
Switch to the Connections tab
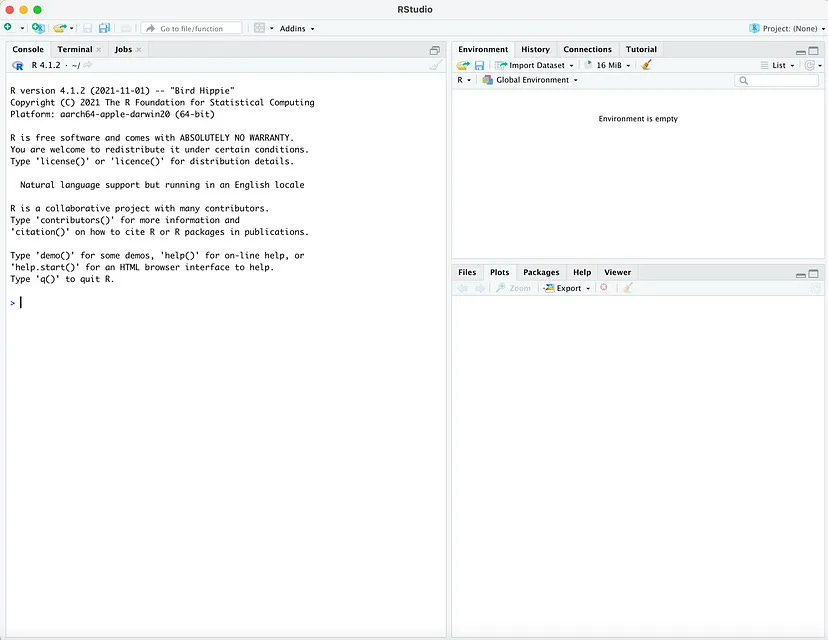[587, 49]
